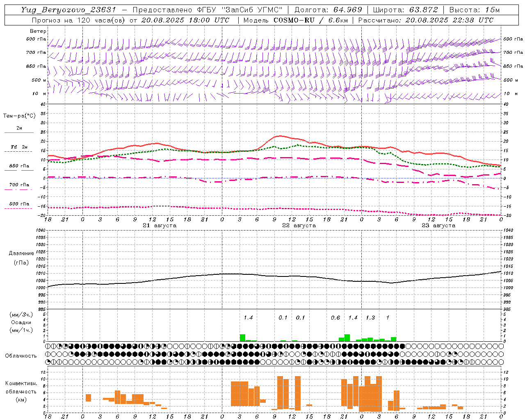Click the Высота: 15м header field
Screen dimensions: 525x420
(475, 10)
